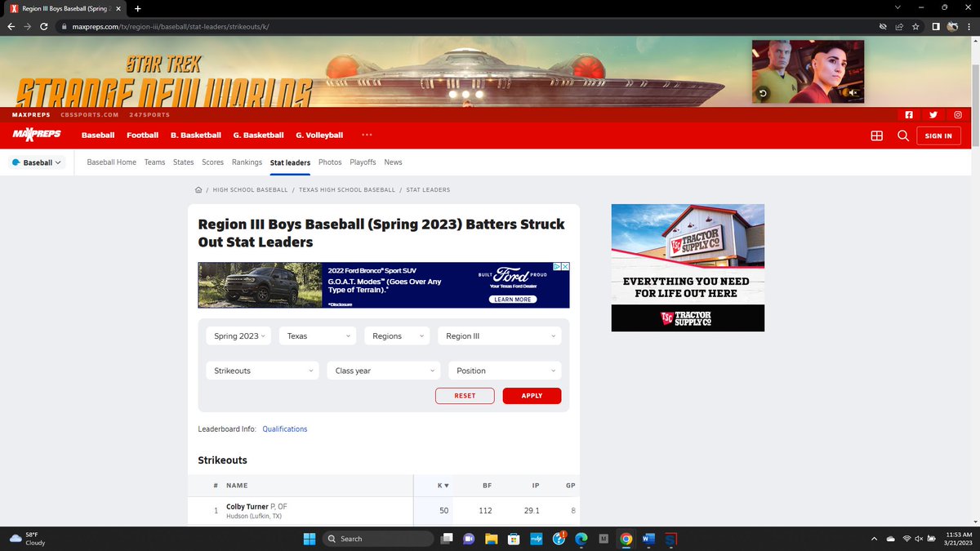Open a new browser tab
Image resolution: width=980 pixels, height=551 pixels.
coord(137,8)
